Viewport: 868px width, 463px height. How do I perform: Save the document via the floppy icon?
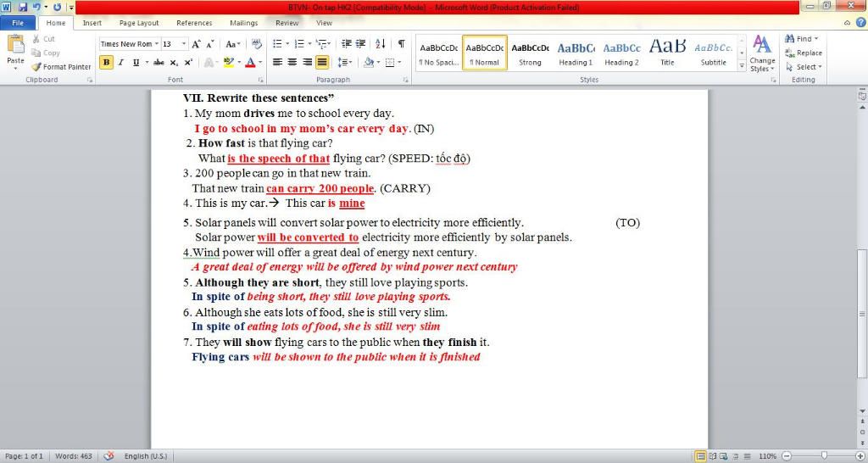pos(23,7)
